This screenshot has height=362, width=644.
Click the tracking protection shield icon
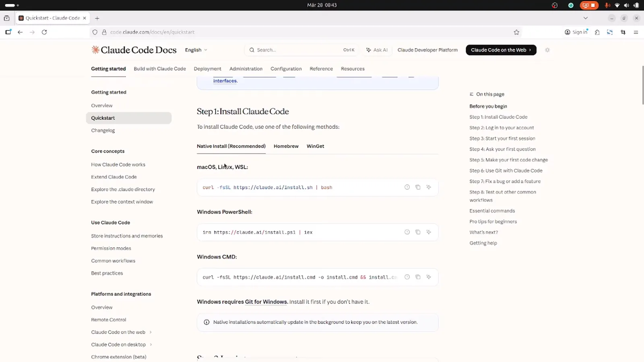click(95, 32)
